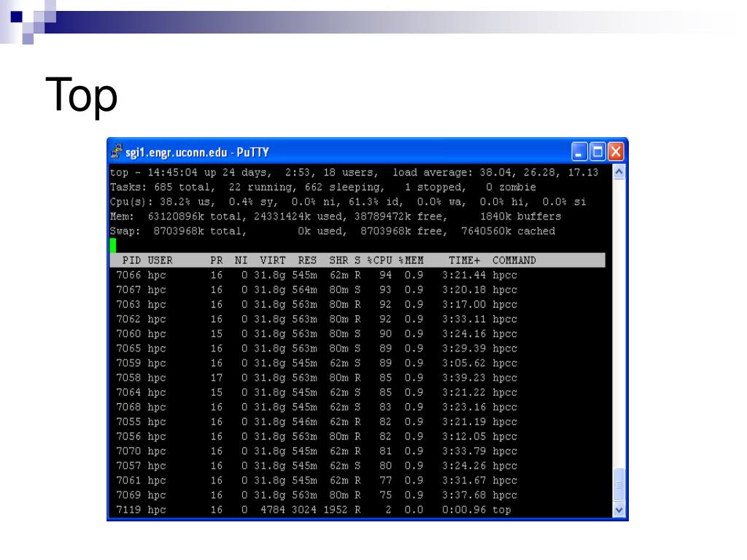The width and height of the screenshot is (747, 560).
Task: Click the scrollbar up arrow
Action: coord(619,172)
